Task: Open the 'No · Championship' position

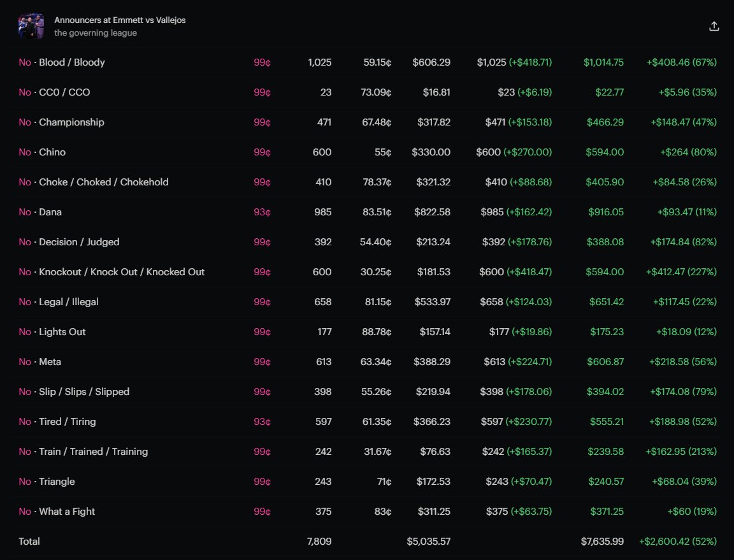Action: click(x=61, y=122)
